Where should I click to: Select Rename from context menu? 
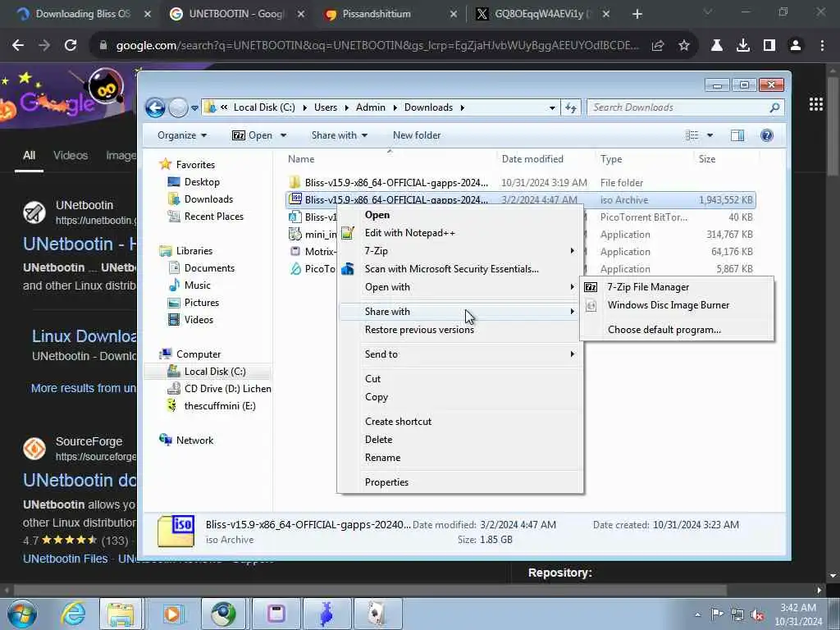click(461, 458)
